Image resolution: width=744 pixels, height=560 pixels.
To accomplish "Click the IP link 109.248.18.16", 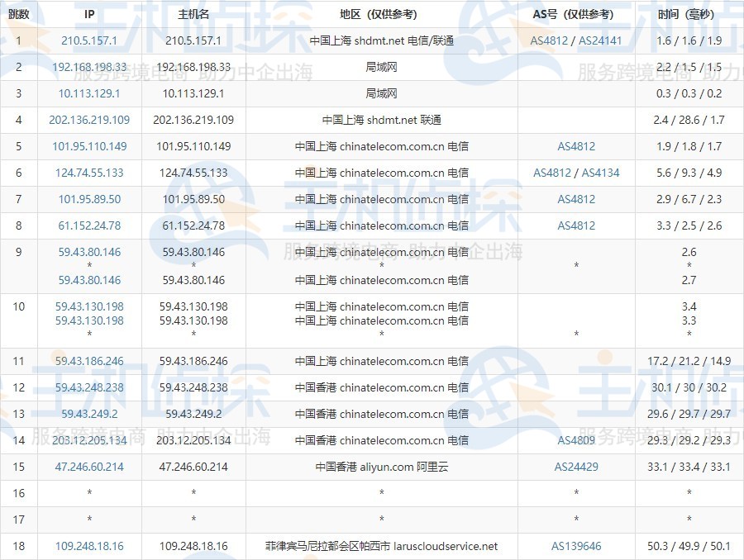I will pyautogui.click(x=89, y=546).
